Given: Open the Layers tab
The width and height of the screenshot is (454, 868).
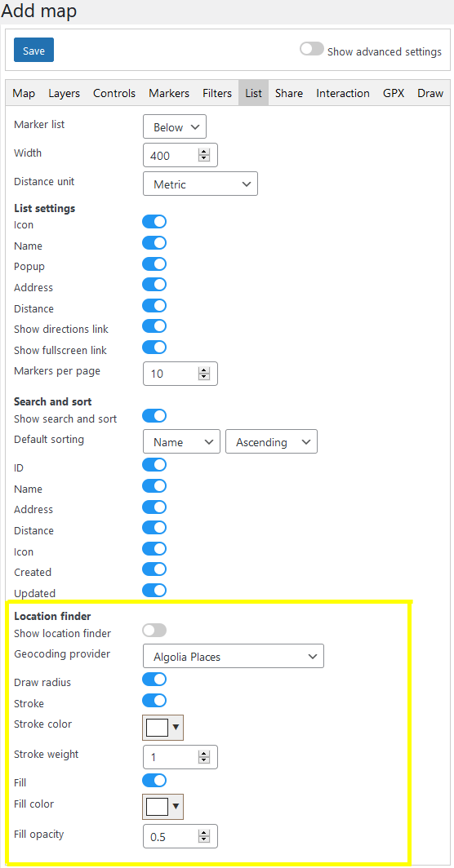Looking at the screenshot, I should point(65,93).
